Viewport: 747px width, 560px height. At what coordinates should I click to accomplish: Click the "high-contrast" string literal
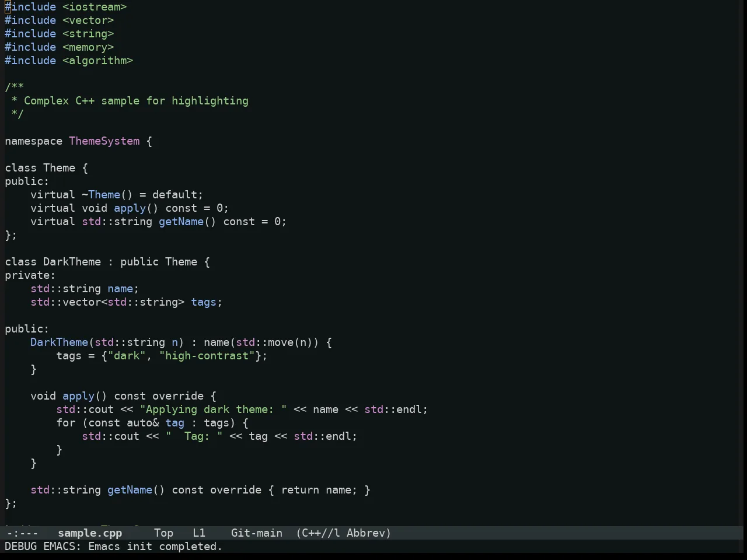(207, 356)
